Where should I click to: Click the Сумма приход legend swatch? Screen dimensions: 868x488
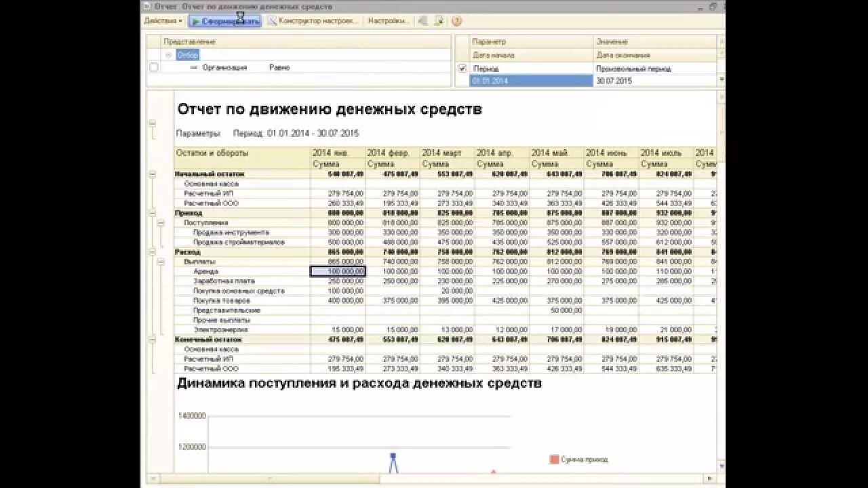(554, 460)
